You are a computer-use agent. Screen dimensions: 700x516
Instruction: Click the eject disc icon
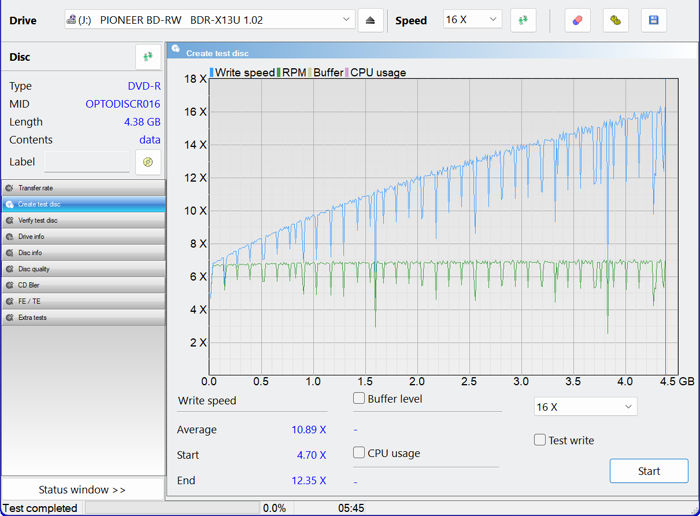(370, 20)
